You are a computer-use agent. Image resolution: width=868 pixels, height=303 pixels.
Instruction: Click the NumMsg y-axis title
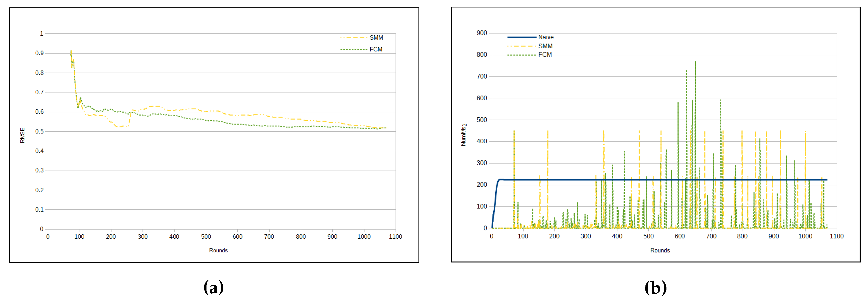coord(464,135)
